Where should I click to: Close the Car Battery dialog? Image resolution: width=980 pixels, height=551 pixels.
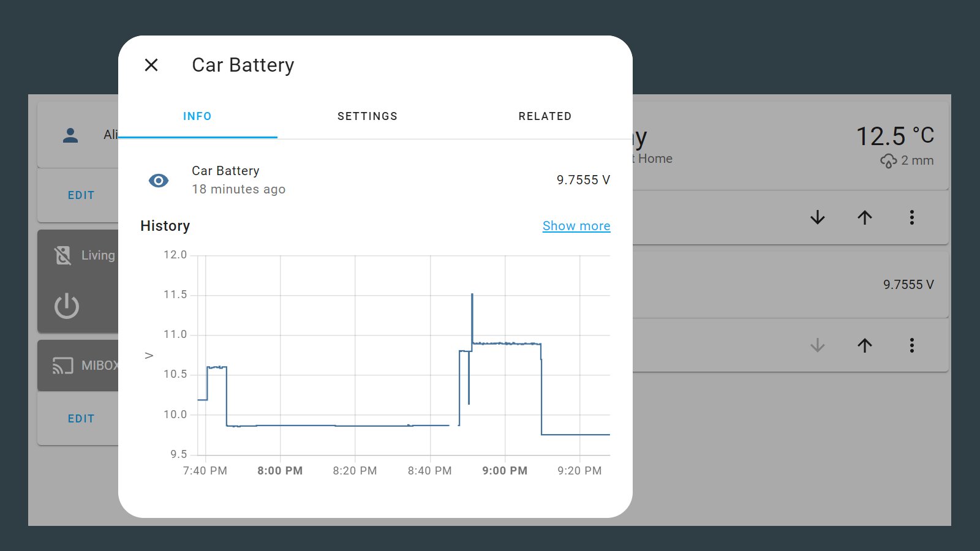(x=151, y=65)
